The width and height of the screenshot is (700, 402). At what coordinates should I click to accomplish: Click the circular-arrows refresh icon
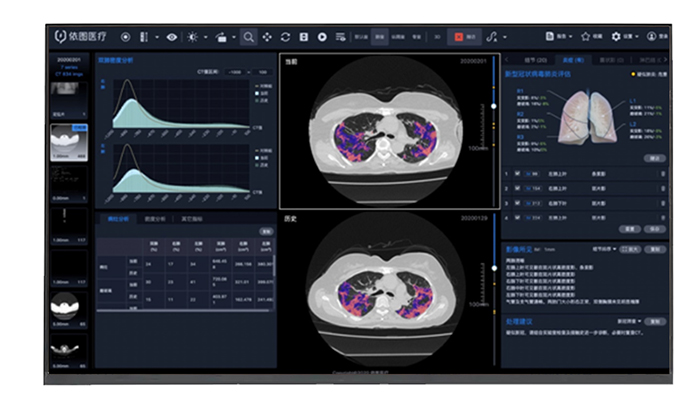[x=285, y=37]
